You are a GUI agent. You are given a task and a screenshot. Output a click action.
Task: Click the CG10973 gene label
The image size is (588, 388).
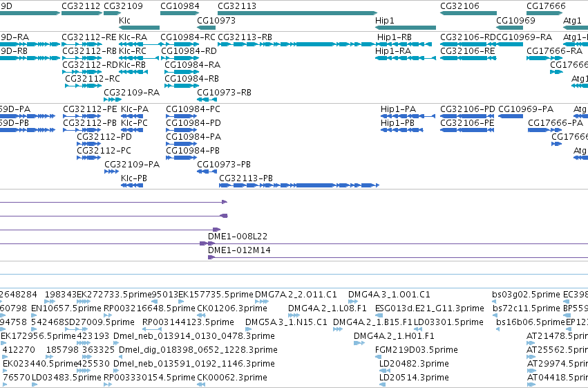[x=216, y=20]
